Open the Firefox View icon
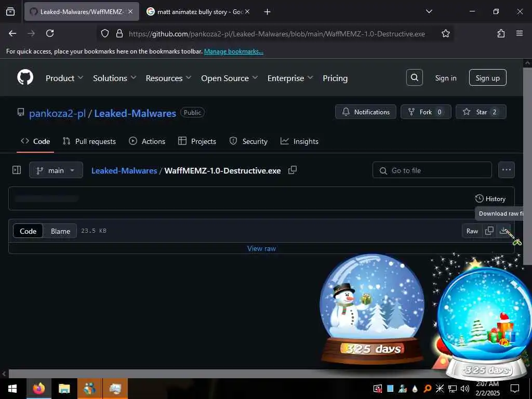This screenshot has height=399, width=532. pyautogui.click(x=10, y=11)
